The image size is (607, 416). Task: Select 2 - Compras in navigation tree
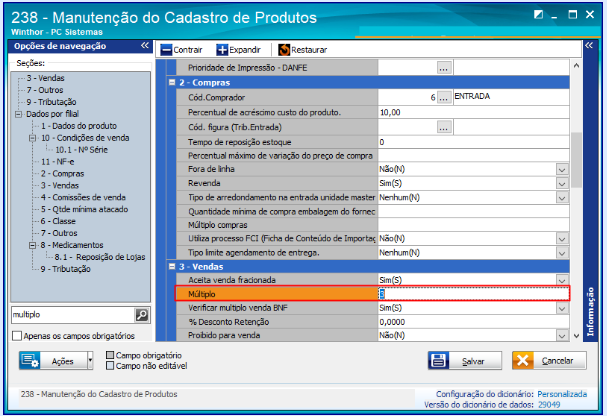coord(63,174)
